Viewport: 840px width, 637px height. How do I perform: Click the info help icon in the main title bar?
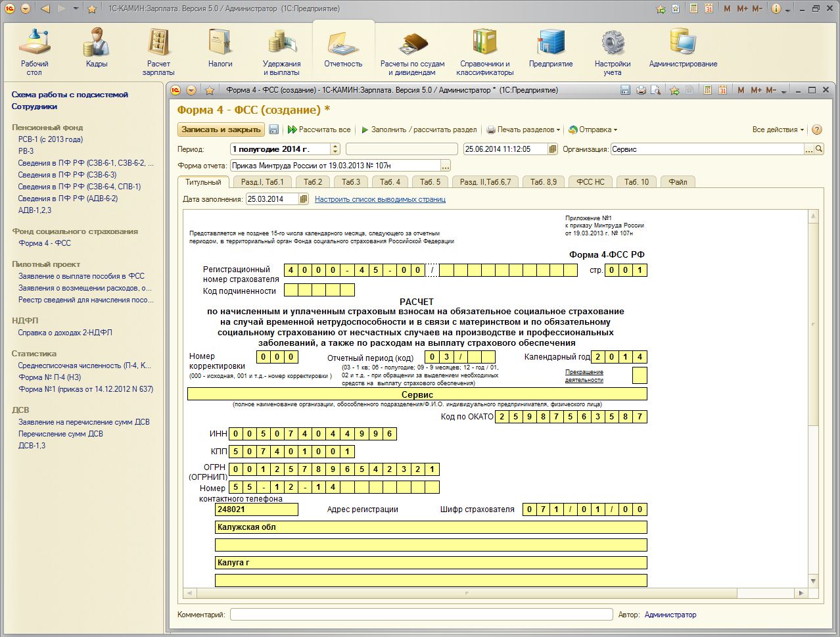coord(776,9)
